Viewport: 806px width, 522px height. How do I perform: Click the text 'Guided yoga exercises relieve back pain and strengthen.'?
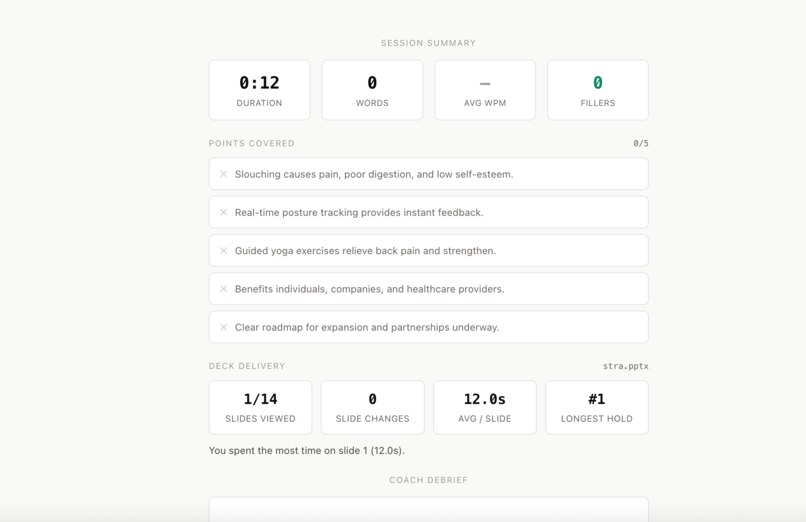[365, 251]
